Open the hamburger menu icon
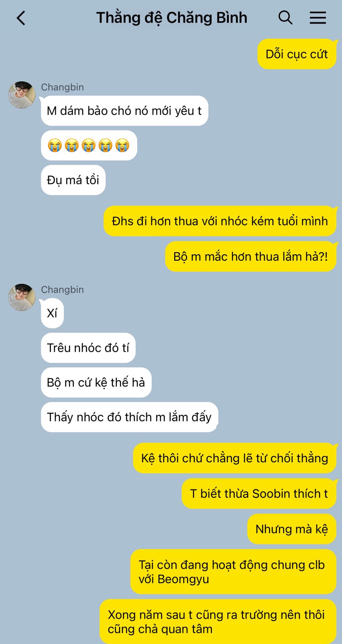Image resolution: width=342 pixels, height=644 pixels. click(x=318, y=17)
